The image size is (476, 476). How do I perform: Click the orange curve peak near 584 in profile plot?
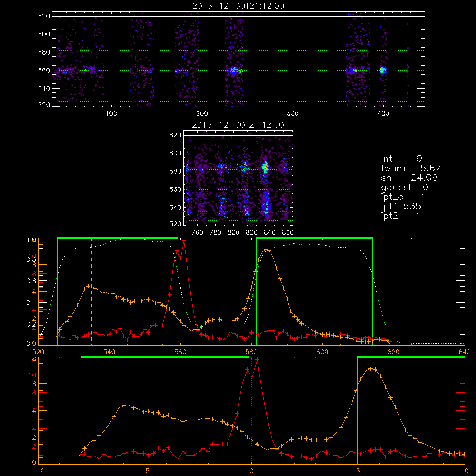pos(266,249)
